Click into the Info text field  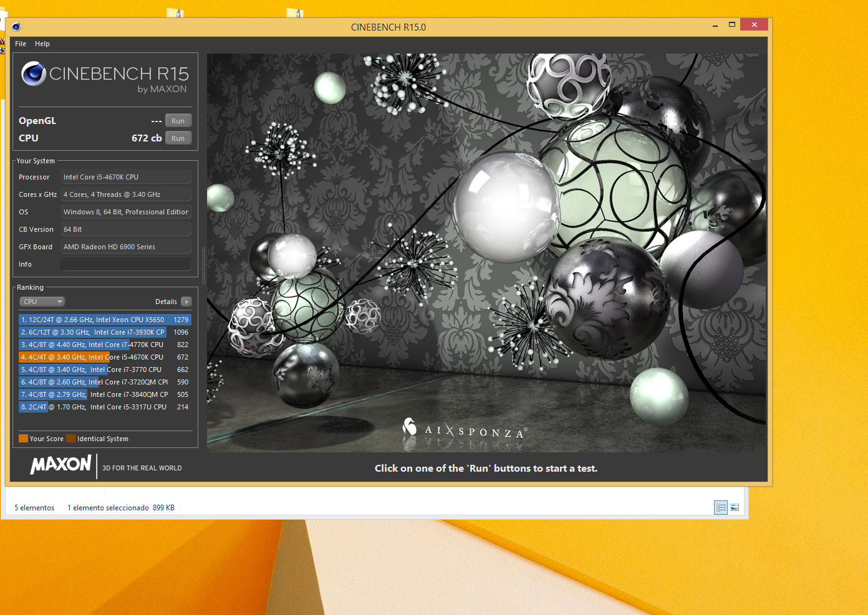pyautogui.click(x=126, y=264)
